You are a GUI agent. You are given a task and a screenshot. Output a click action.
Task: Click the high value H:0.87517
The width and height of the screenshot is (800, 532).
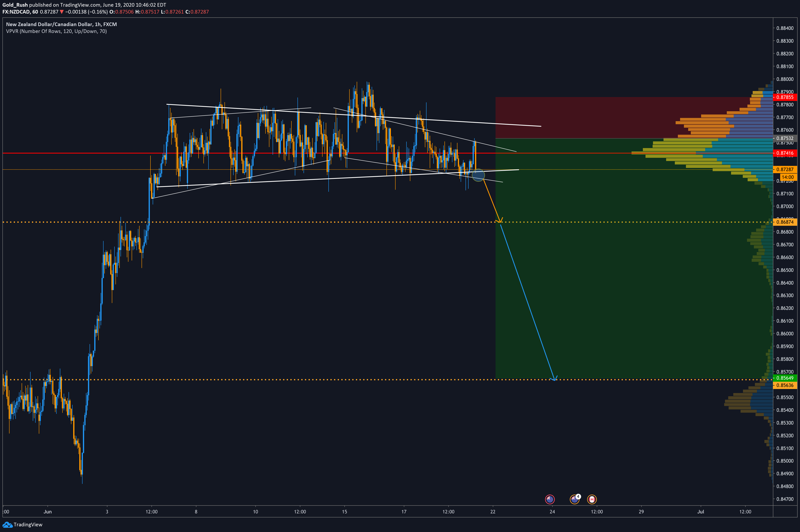[147, 12]
